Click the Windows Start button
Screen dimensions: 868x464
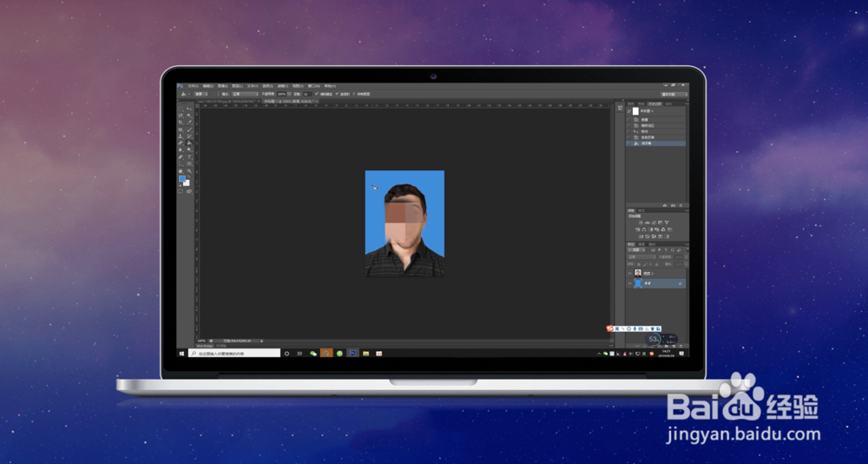181,353
